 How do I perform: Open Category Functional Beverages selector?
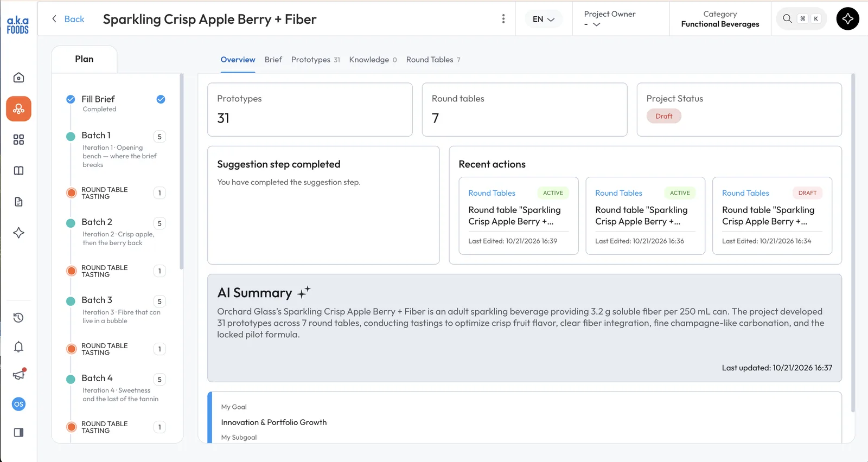pyautogui.click(x=720, y=19)
